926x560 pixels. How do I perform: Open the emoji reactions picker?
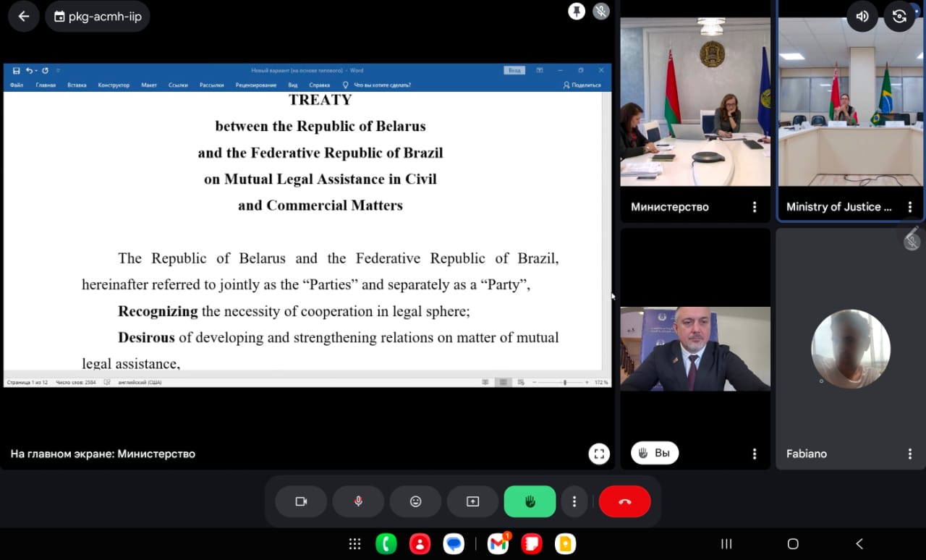tap(415, 501)
